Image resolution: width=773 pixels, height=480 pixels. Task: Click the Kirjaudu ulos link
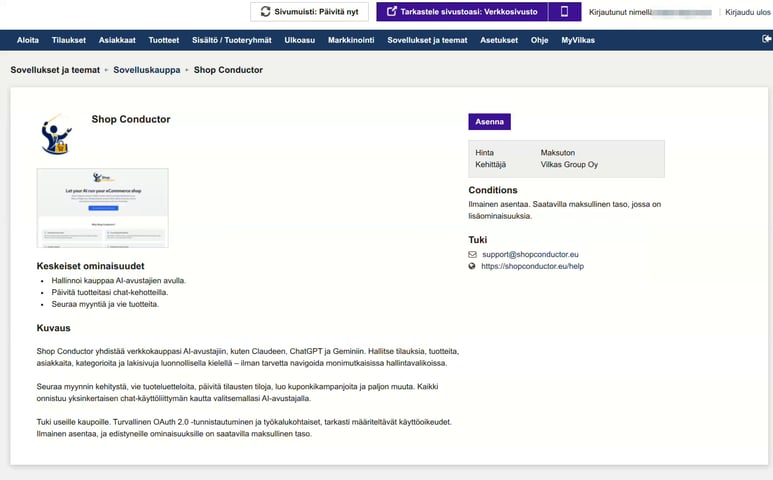747,12
